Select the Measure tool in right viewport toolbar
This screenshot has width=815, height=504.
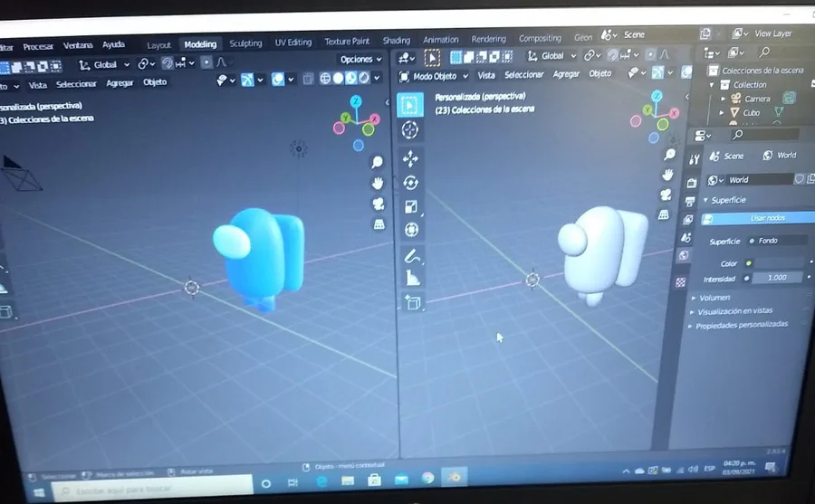(x=413, y=279)
